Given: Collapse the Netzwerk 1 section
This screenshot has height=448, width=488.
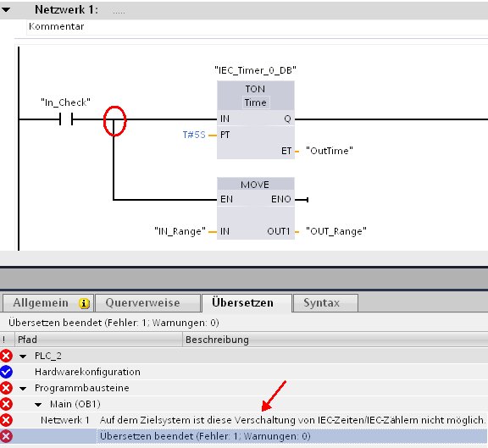Looking at the screenshot, I should (x=6, y=10).
